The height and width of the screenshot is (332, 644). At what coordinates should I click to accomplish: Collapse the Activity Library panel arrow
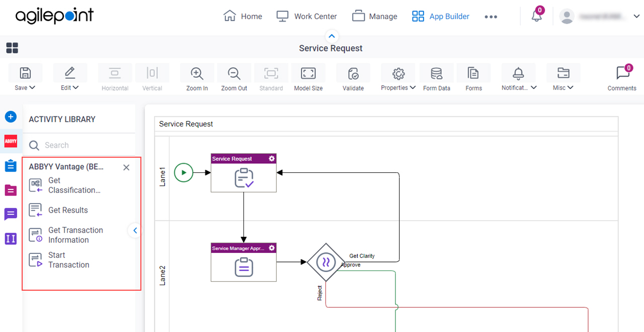135,231
